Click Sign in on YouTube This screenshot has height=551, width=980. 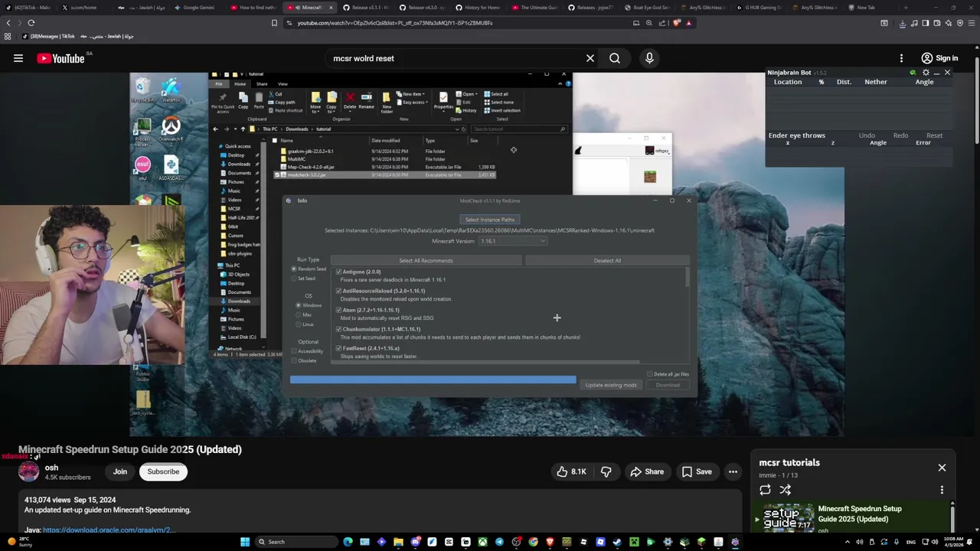939,58
